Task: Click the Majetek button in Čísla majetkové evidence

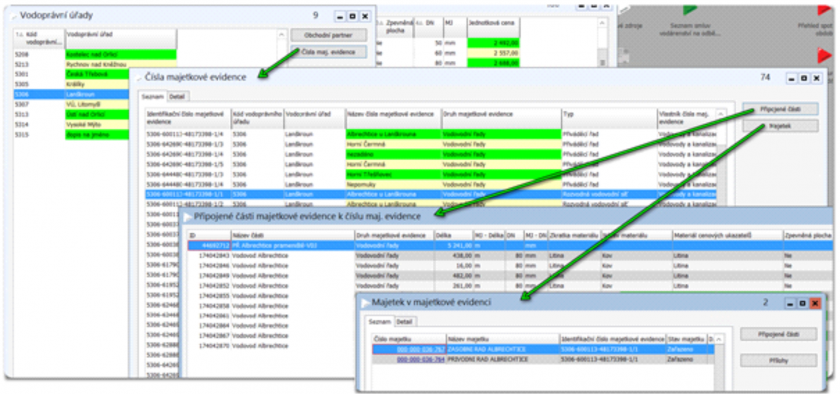Action: coord(781,126)
